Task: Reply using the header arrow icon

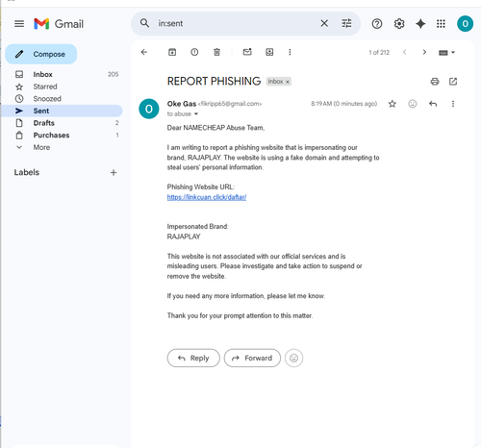Action: coord(433,104)
